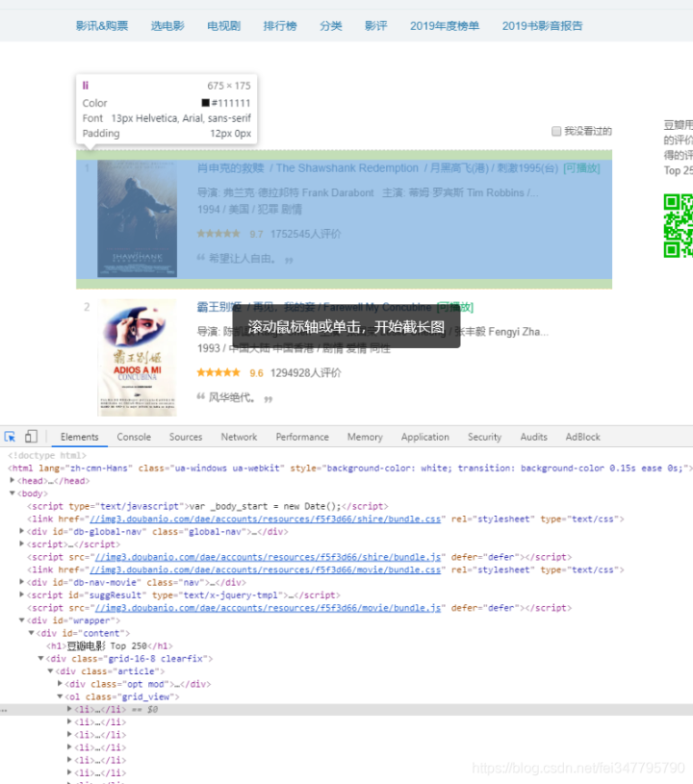Click the 可播放 label beside Shawshank Redemption
The height and width of the screenshot is (784, 693).
tap(581, 168)
